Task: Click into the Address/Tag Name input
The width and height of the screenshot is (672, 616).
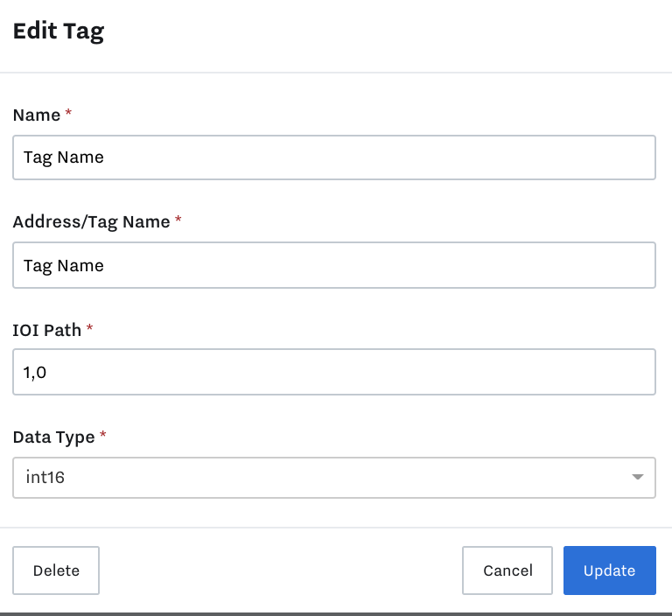Action: [334, 265]
